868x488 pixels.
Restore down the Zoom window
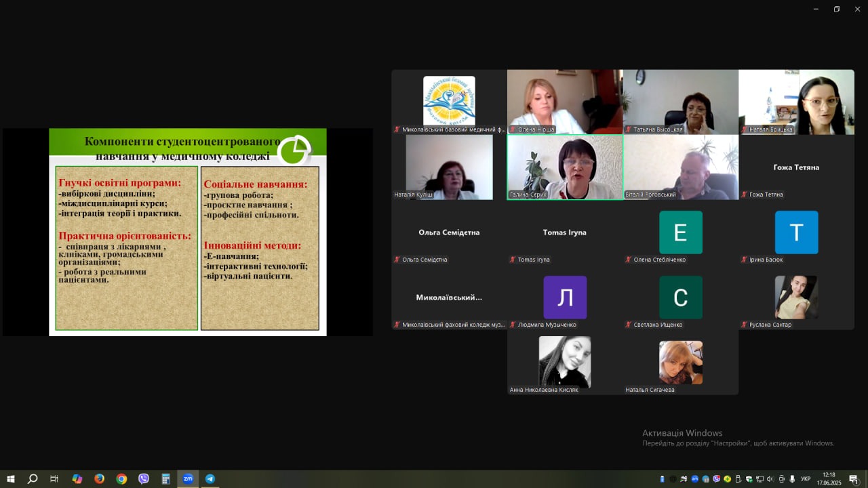(x=837, y=9)
